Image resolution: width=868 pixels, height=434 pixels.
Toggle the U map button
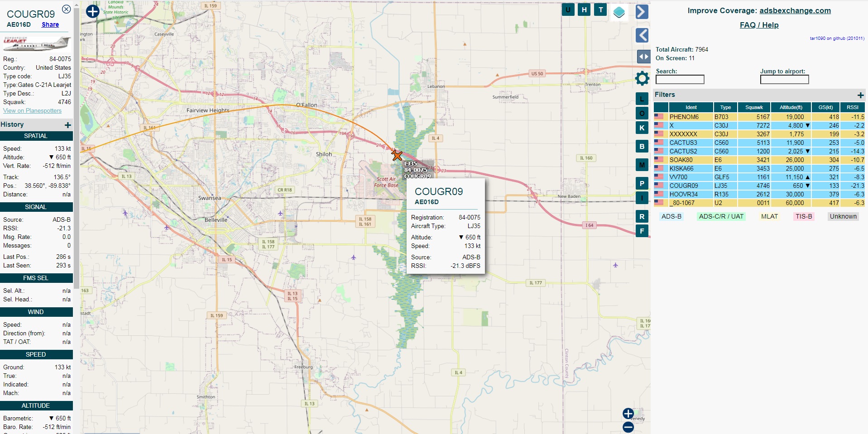[x=568, y=10]
